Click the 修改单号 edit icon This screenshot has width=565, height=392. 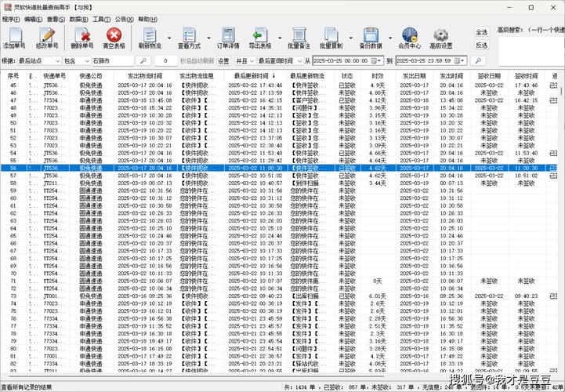[x=46, y=35]
